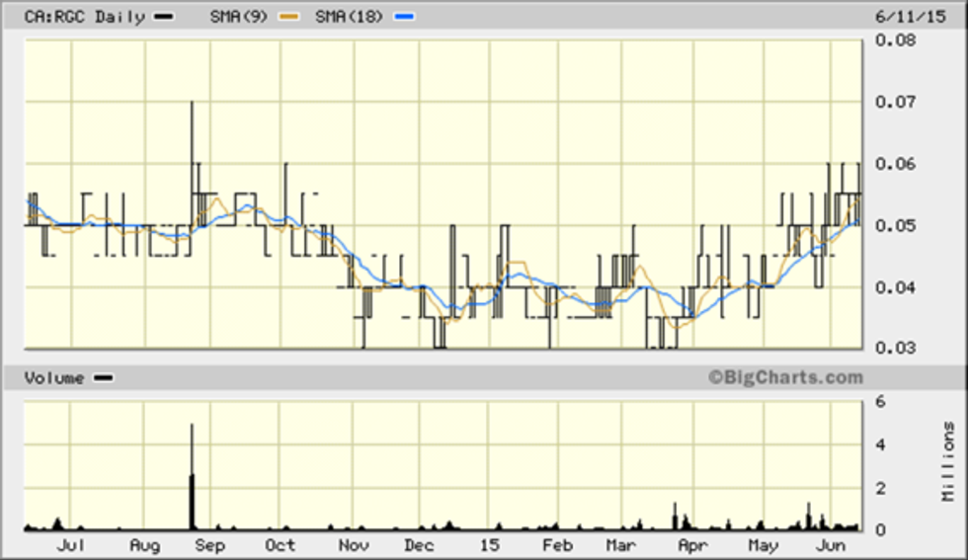The width and height of the screenshot is (968, 560).
Task: Click the price spike peak at 0.07
Action: pyautogui.click(x=192, y=105)
